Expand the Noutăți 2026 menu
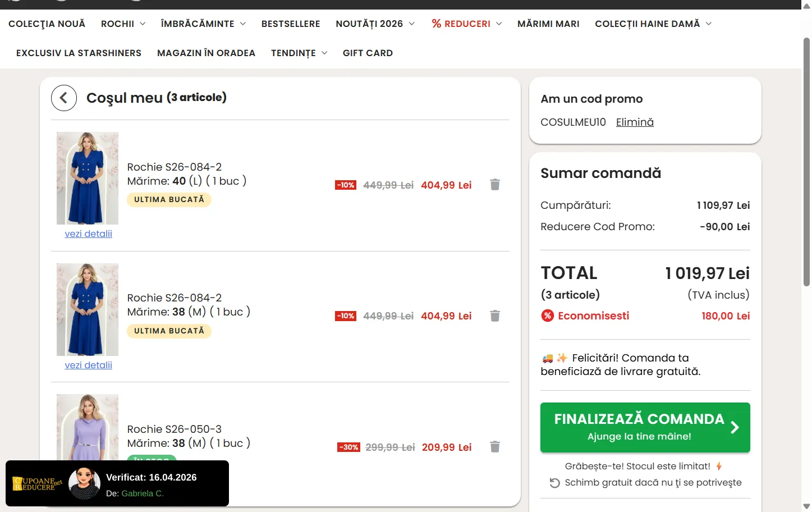The image size is (812, 512). coord(375,24)
